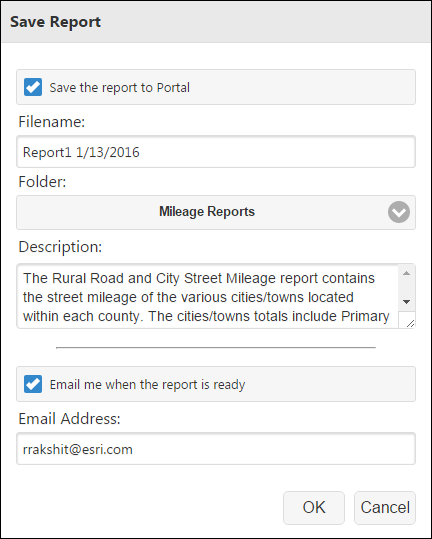Click the description scrollbar up arrow
432x539 pixels.
coord(407,273)
